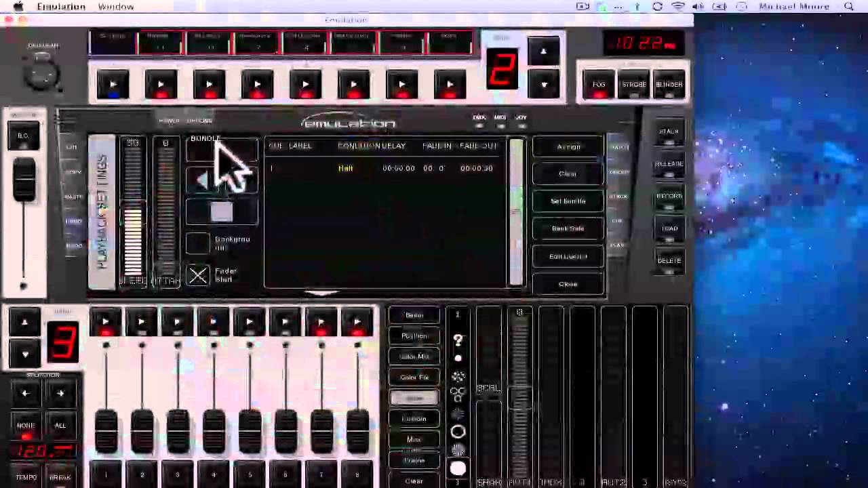Open the volume control in menu bar

click(698, 7)
